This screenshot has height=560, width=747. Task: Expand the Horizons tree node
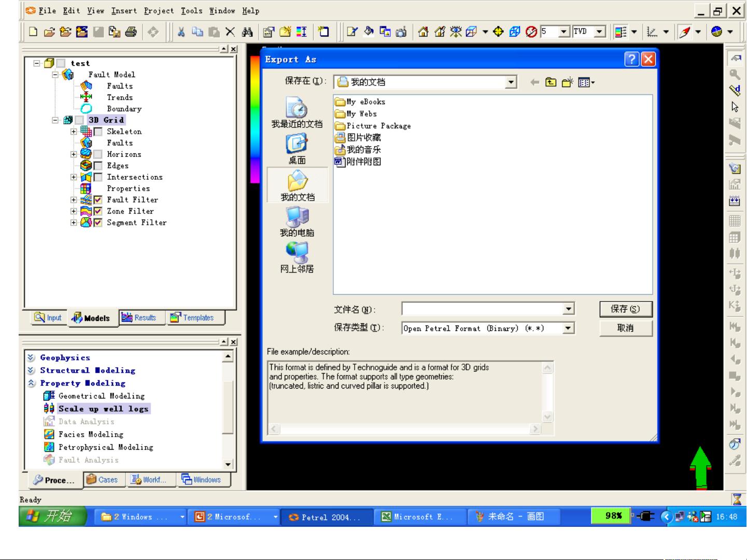pos(74,154)
